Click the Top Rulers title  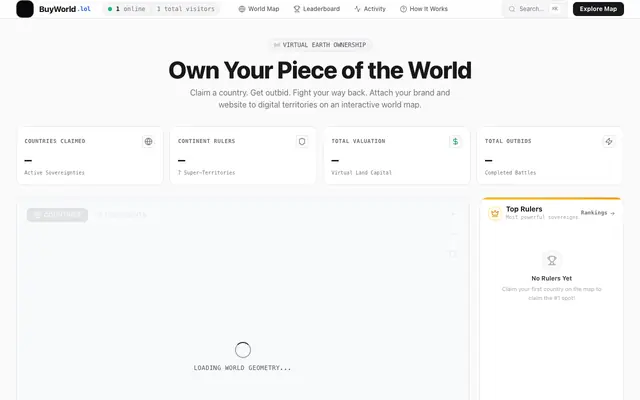tap(524, 209)
